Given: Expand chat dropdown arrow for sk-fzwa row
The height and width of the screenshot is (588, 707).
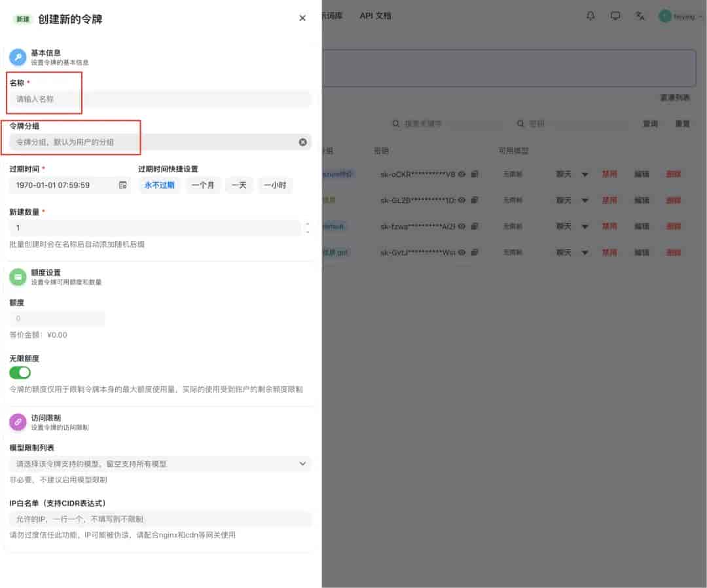Looking at the screenshot, I should tap(585, 227).
